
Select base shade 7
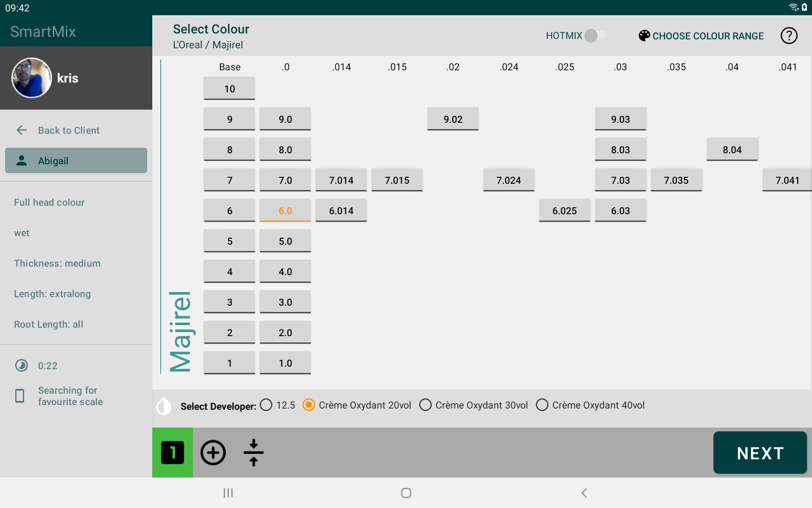pos(230,180)
